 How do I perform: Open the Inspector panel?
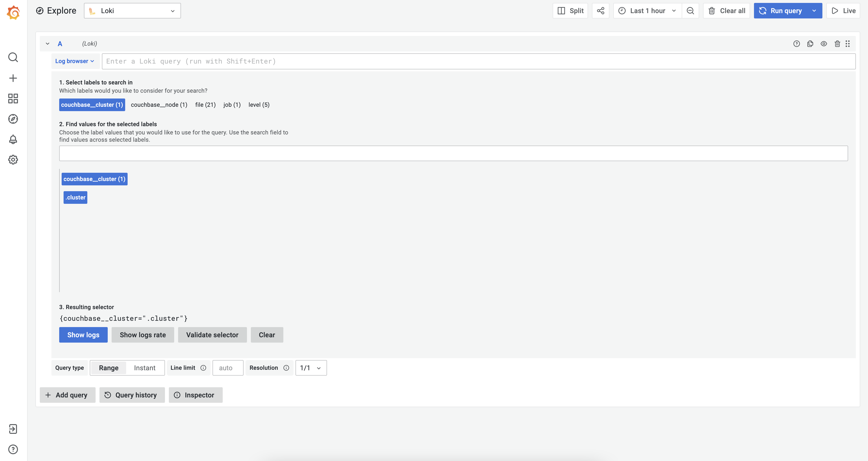coord(196,395)
